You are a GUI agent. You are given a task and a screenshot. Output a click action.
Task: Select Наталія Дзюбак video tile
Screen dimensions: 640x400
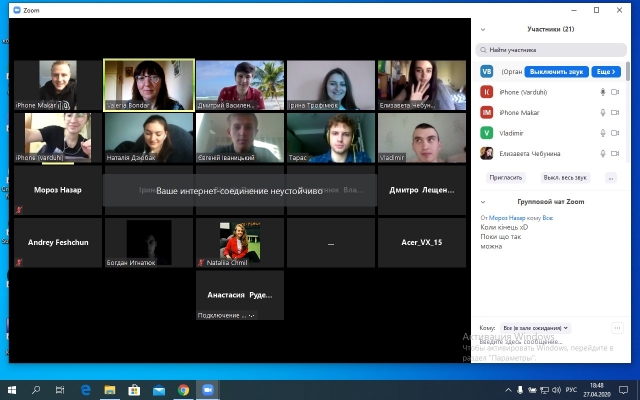coord(149,138)
